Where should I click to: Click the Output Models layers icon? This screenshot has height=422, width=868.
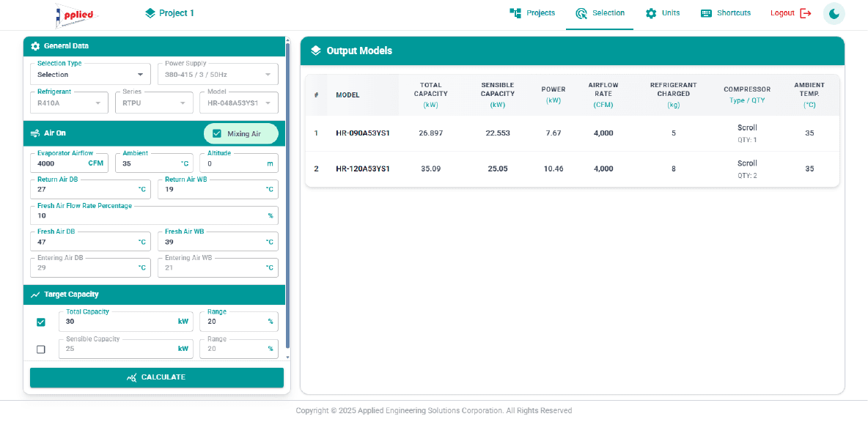coord(315,51)
